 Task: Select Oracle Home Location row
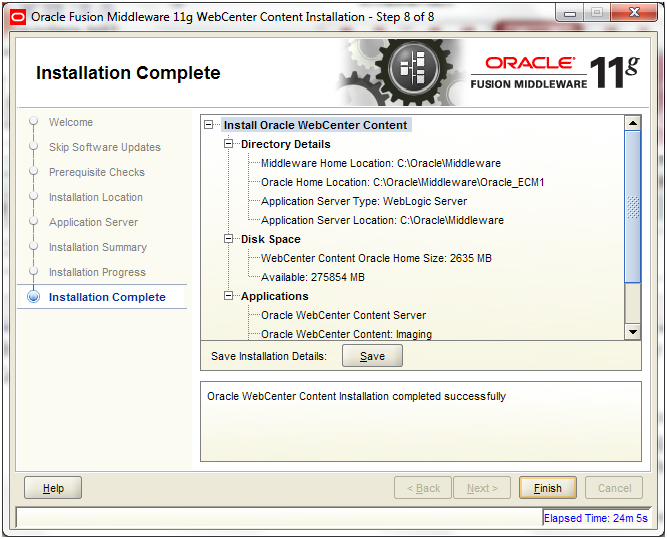tap(402, 182)
